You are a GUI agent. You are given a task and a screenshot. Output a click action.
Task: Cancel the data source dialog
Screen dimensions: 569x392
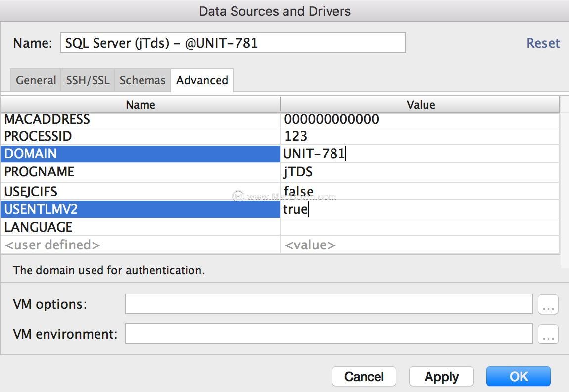(x=364, y=377)
